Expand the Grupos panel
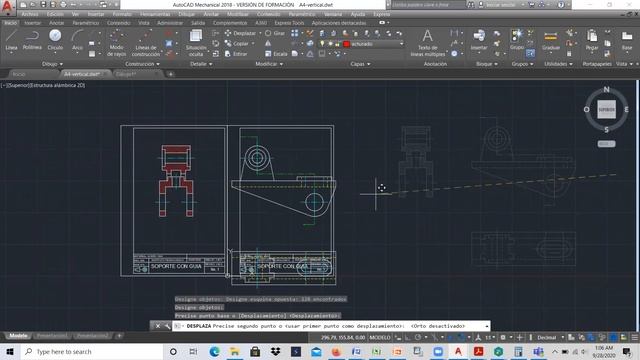640x360 pixels. 522,64
